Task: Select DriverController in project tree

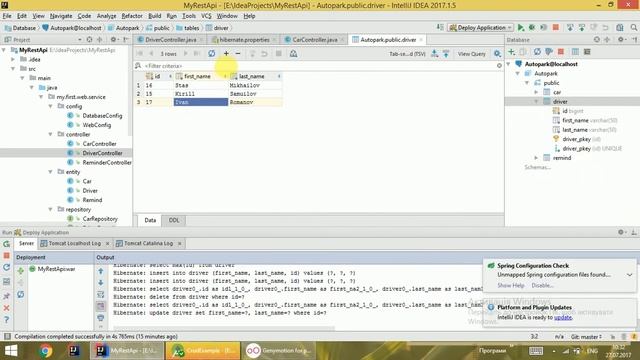Action: point(102,153)
